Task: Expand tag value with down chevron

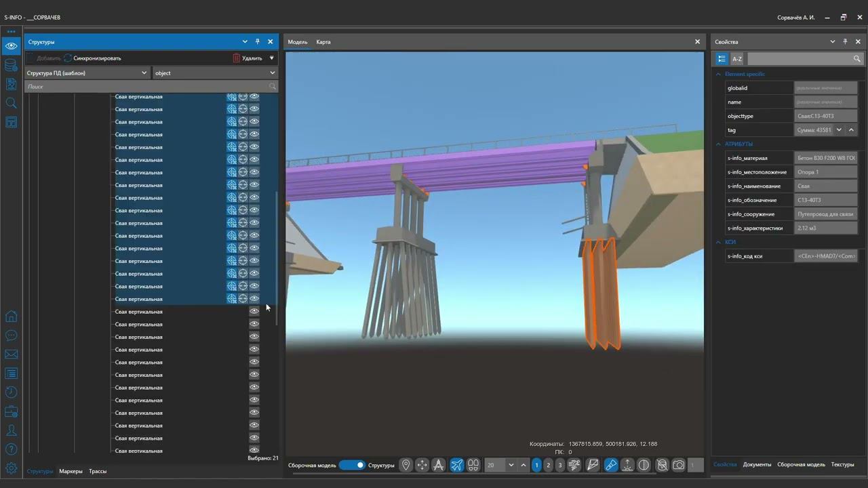Action: (x=839, y=130)
